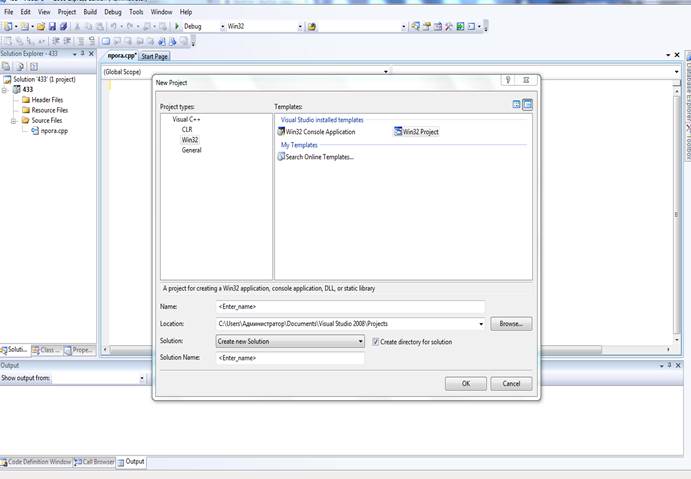The width and height of the screenshot is (691, 479).
Task: Click the Uncomment Selected Lines icon
Action: (92, 41)
